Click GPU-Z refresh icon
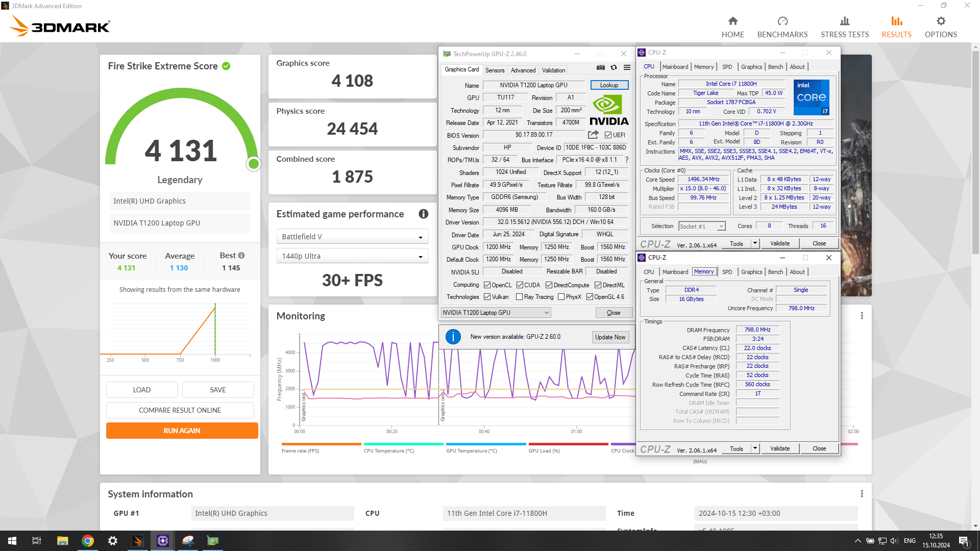This screenshot has width=980, height=551. [614, 67]
